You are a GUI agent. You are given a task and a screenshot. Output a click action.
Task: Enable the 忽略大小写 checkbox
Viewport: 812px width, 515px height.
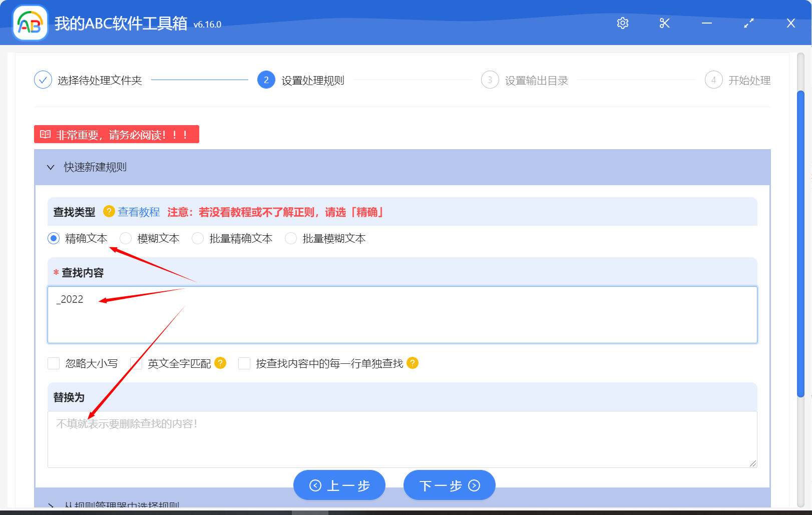click(54, 363)
